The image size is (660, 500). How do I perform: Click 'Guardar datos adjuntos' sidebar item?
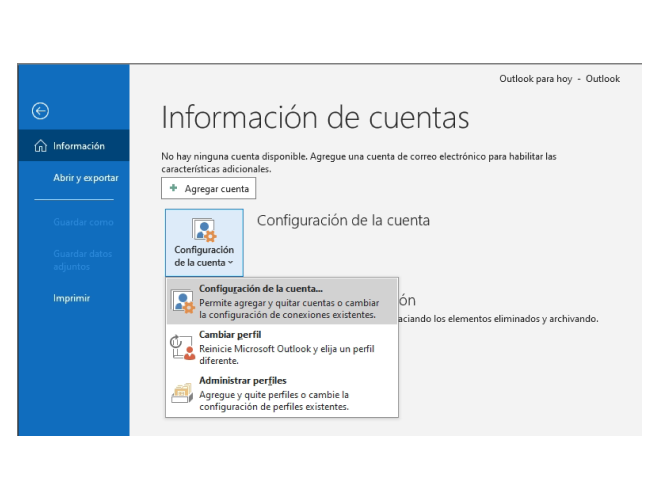point(83,259)
